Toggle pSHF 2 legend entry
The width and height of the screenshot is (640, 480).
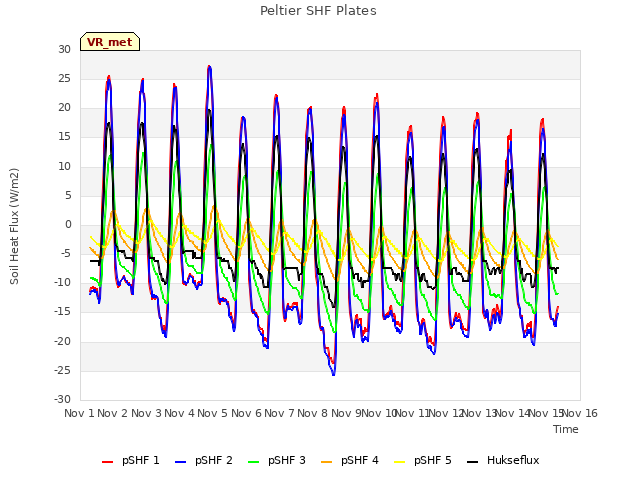[204, 460]
